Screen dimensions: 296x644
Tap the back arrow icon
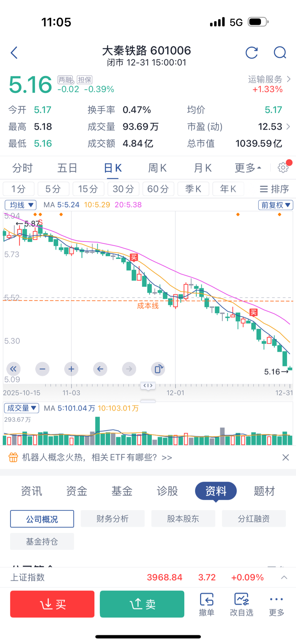[14, 52]
